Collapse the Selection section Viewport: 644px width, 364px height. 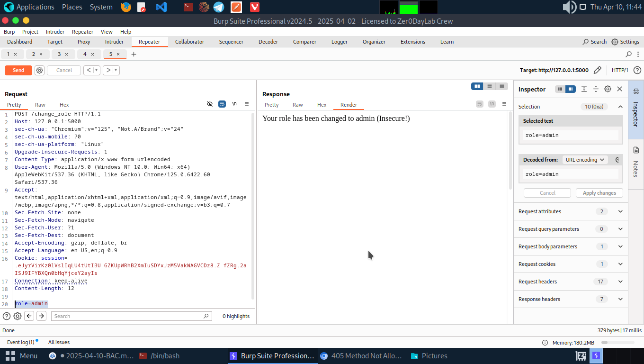click(x=620, y=107)
